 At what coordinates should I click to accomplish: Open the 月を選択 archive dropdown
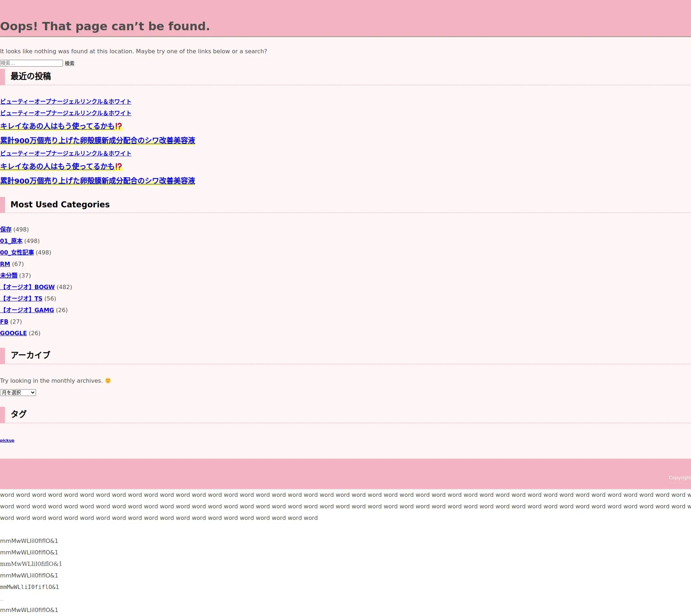tap(18, 392)
